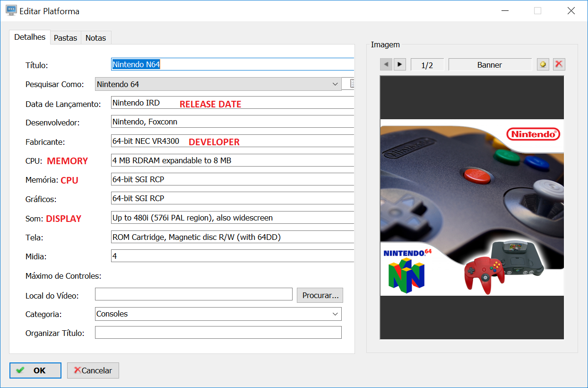Maximize the Editar Platforma window
The image size is (588, 388).
[538, 11]
